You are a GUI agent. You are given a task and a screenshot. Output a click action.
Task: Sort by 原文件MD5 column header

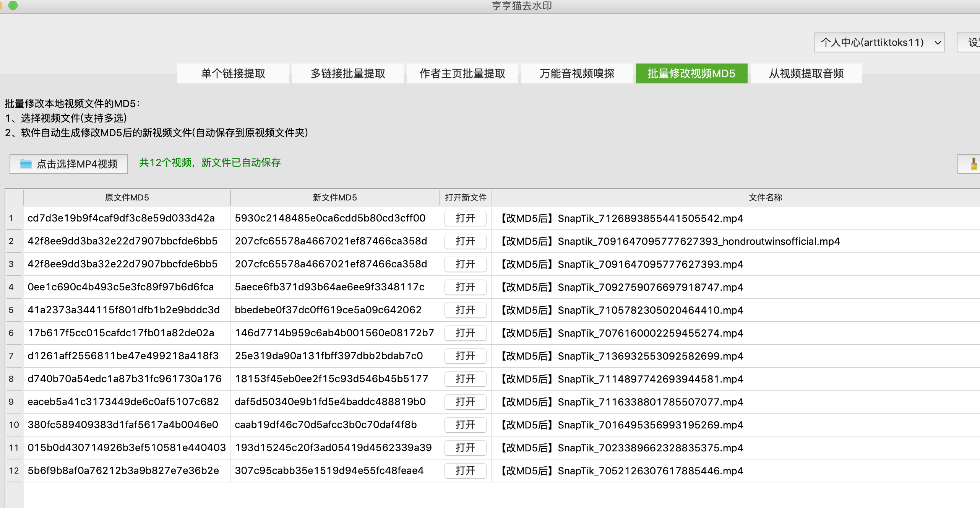coord(127,198)
